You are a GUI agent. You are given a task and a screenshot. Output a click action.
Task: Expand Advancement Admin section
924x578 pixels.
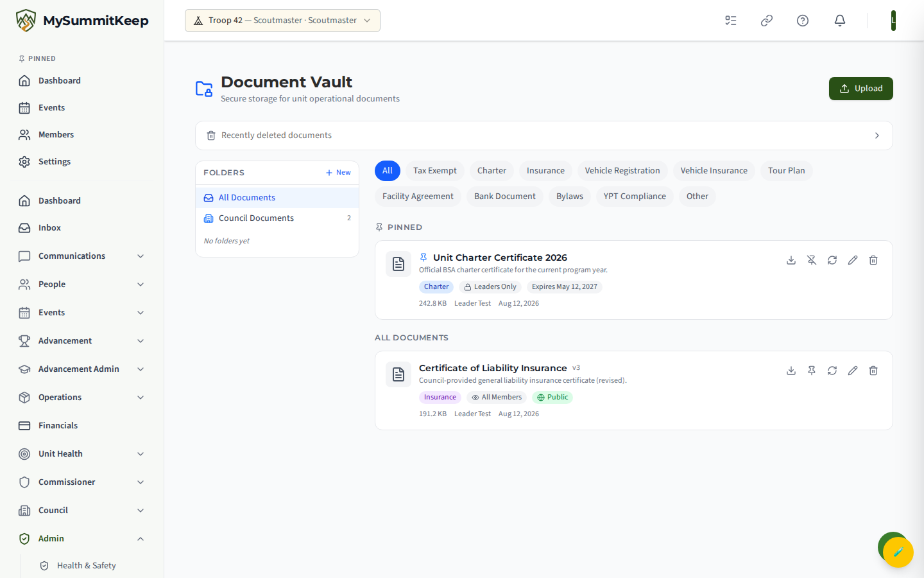(82, 369)
